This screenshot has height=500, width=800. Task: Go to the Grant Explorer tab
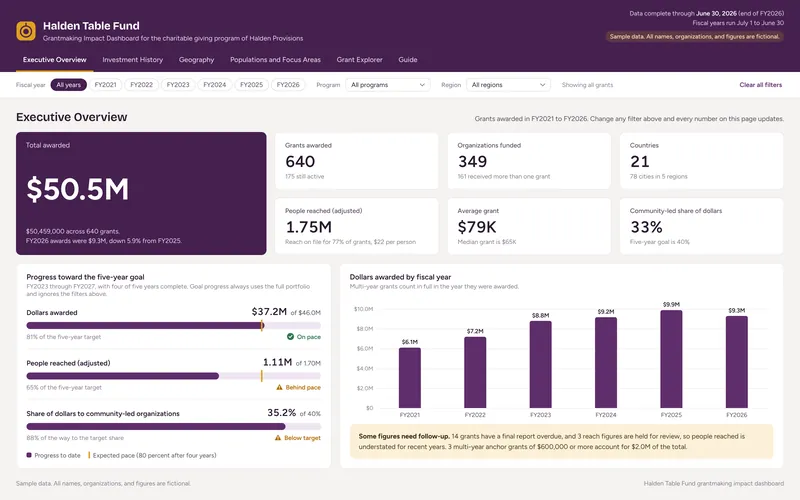(359, 60)
